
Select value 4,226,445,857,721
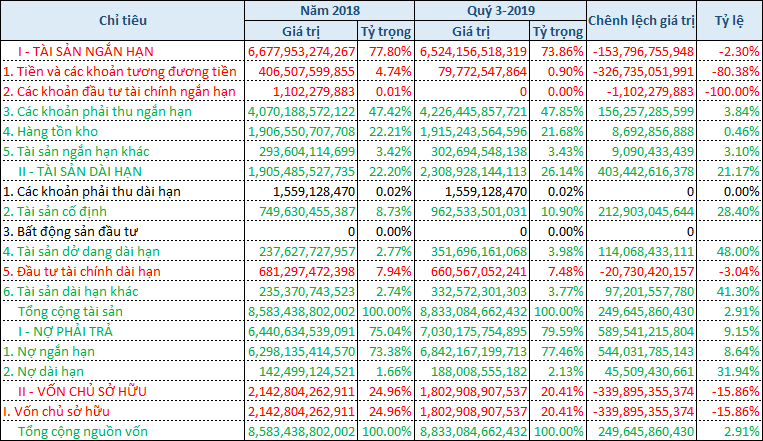[x=473, y=111]
